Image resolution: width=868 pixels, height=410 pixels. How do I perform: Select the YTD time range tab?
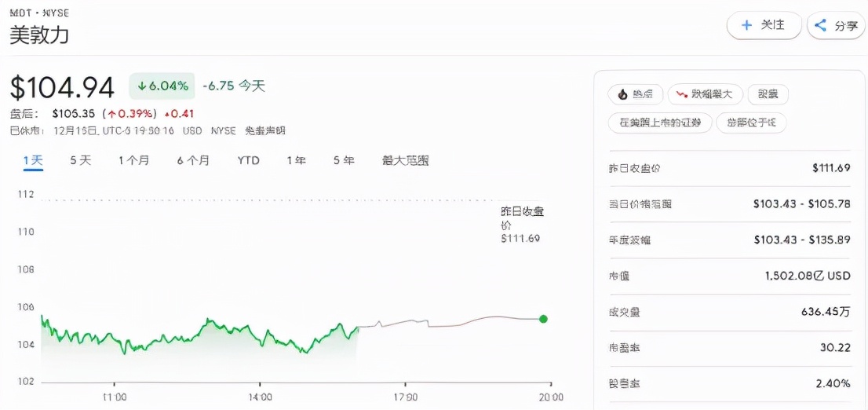(249, 161)
